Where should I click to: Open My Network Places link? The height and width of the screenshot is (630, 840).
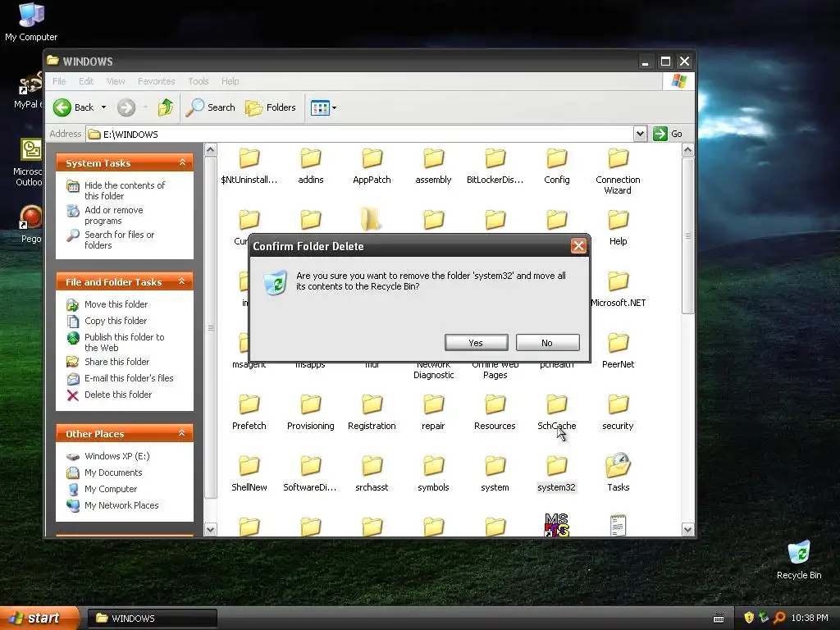(x=121, y=505)
